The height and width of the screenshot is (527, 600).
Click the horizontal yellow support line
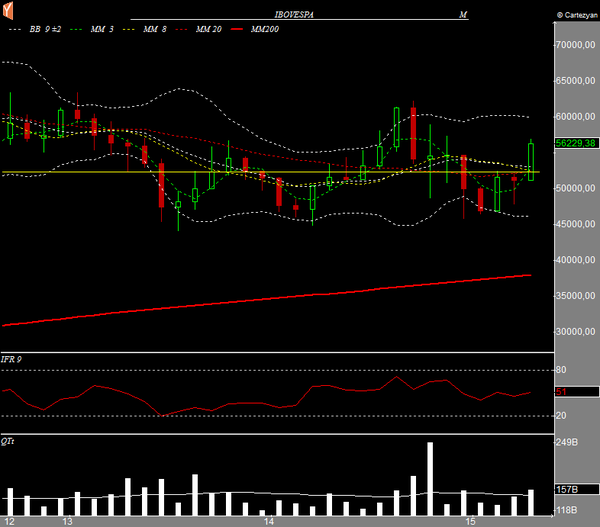click(271, 172)
